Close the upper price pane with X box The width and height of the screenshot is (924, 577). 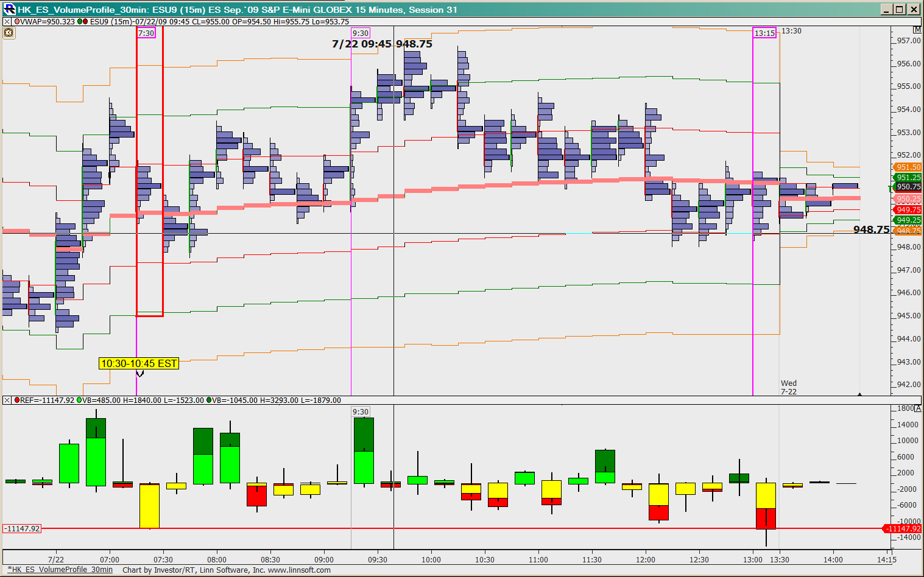click(7, 22)
